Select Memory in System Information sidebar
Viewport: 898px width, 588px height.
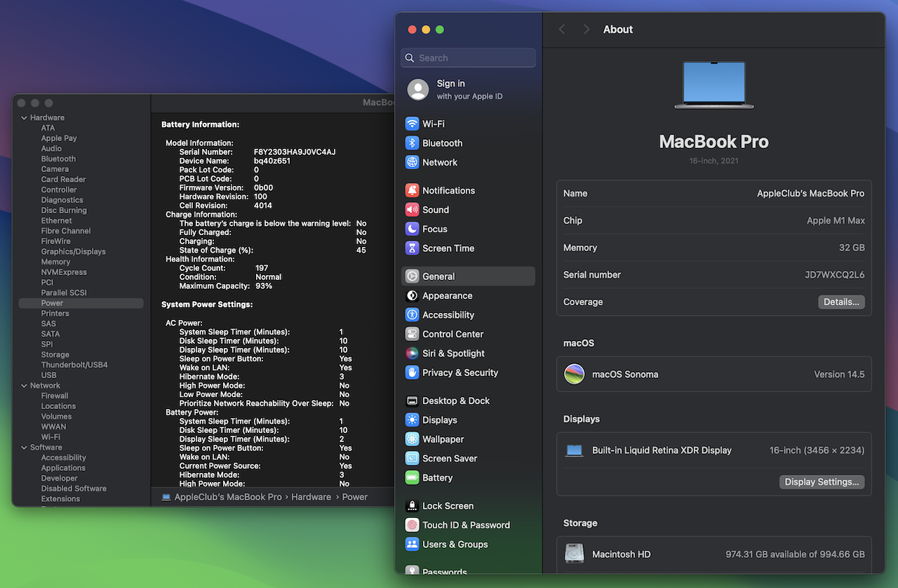click(55, 262)
